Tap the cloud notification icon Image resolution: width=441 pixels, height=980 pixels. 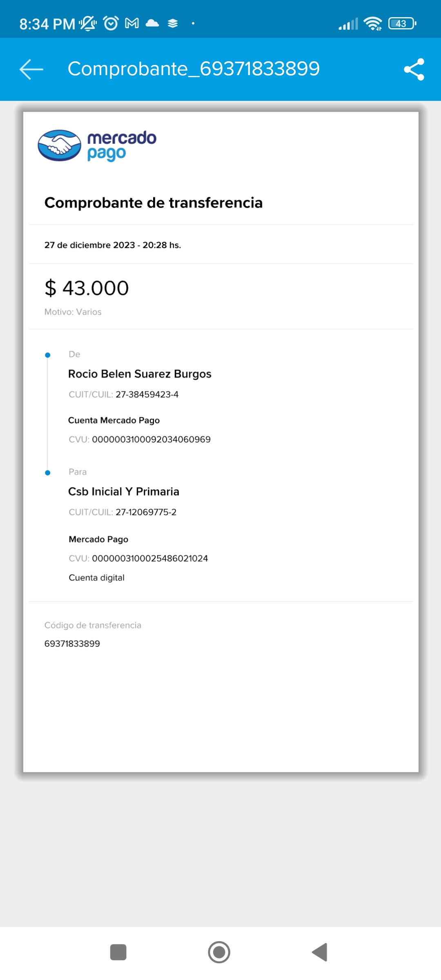point(152,23)
